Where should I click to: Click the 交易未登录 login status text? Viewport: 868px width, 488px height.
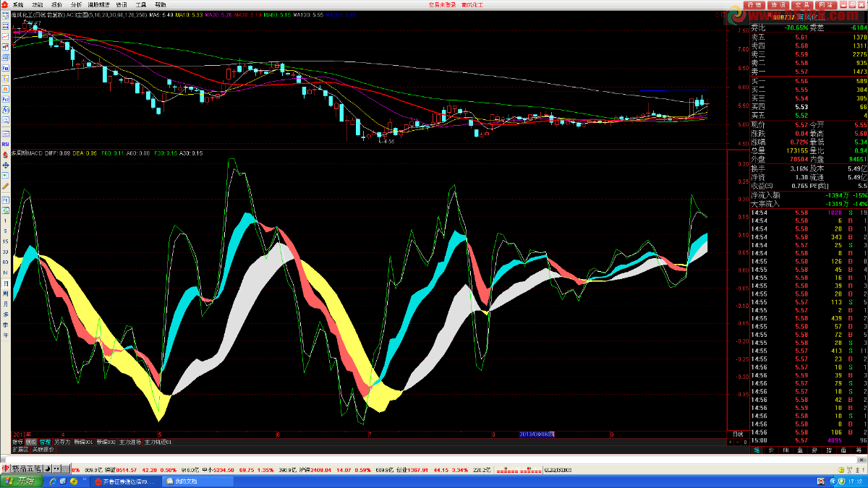click(x=442, y=4)
